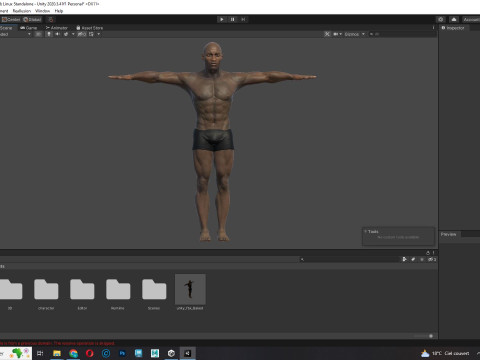Open the weather widget in the taskbar
480x360 pixels.
point(445,353)
